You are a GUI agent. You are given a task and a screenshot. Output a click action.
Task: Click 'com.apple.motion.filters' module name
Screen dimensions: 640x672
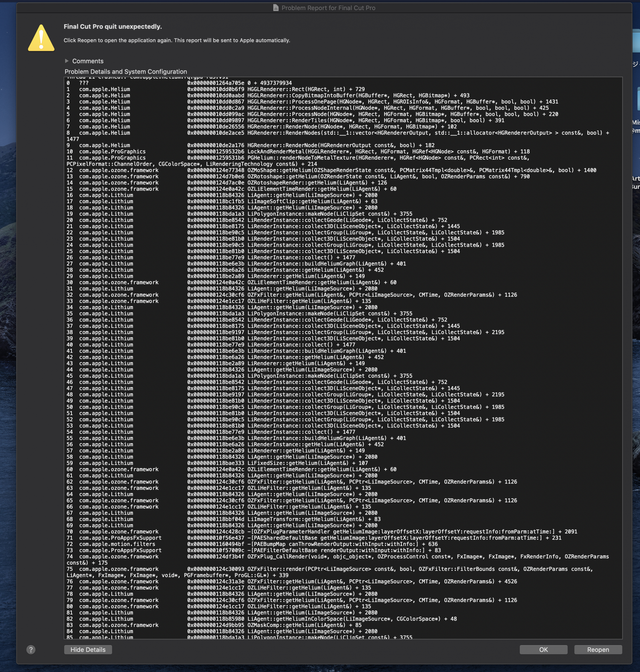point(117,544)
